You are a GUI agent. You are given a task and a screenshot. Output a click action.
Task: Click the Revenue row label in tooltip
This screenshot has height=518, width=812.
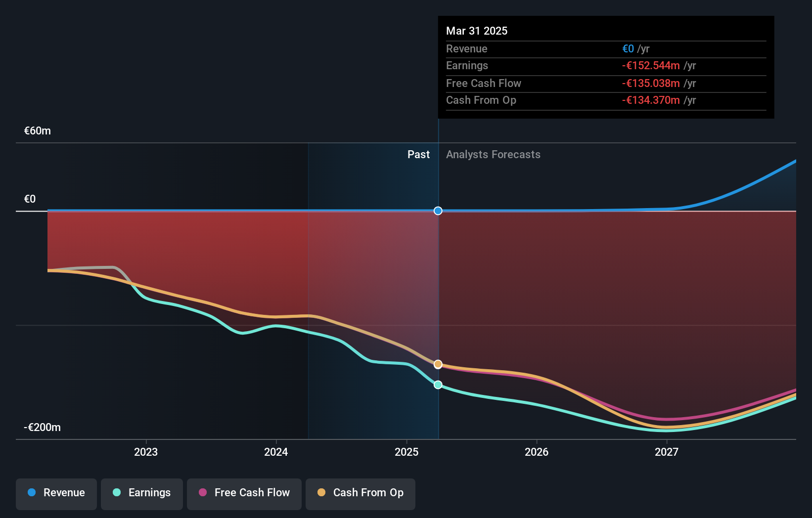467,49
